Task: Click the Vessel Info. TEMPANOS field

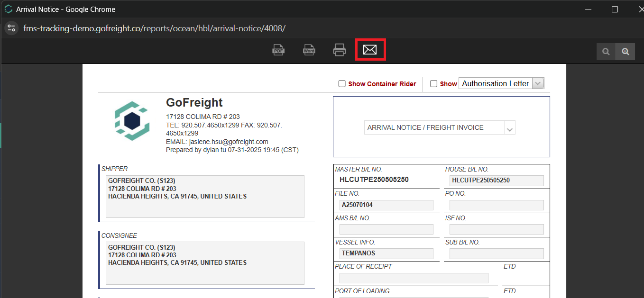Action: coord(386,253)
